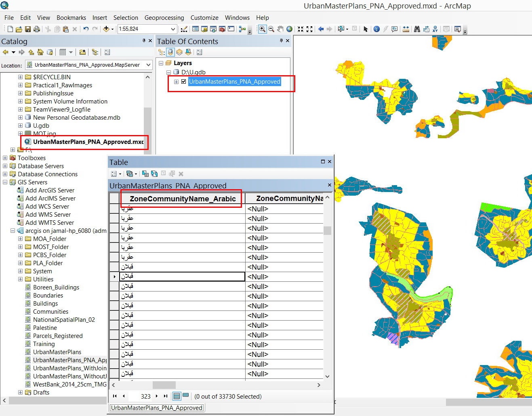Viewport: 532px width, 416px height.
Task: Select the Measure ruler tool
Action: 406,29
